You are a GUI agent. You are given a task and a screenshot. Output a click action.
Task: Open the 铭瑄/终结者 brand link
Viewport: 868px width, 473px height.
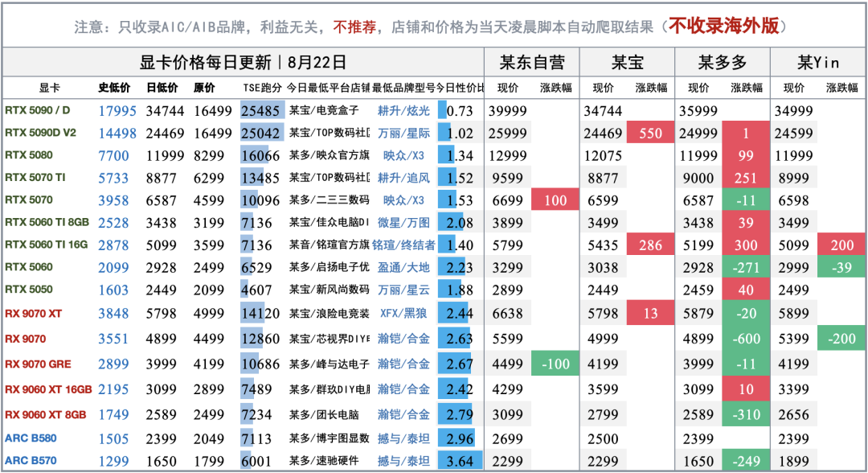pyautogui.click(x=403, y=245)
